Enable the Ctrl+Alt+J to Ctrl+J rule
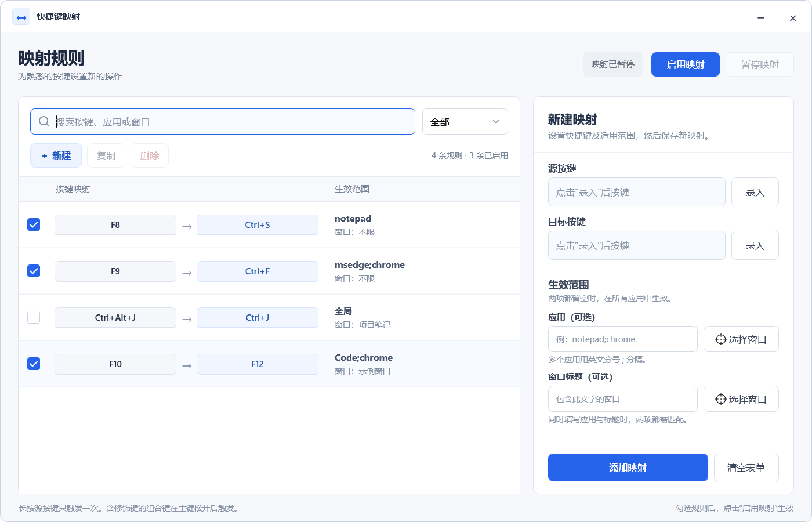The image size is (812, 522). 34,317
